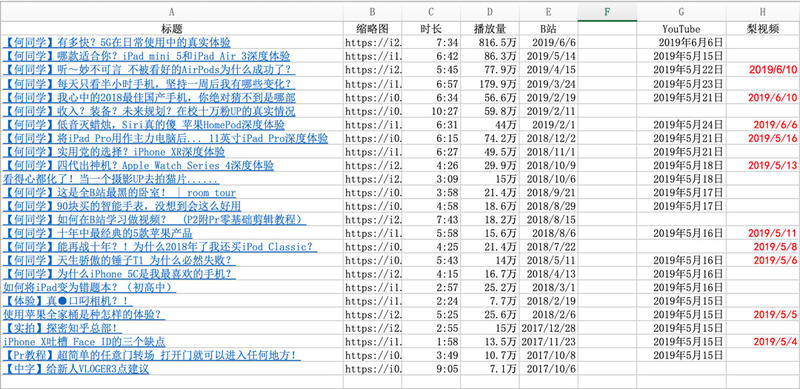Open link 如何在B站学习做视频

(x=155, y=220)
